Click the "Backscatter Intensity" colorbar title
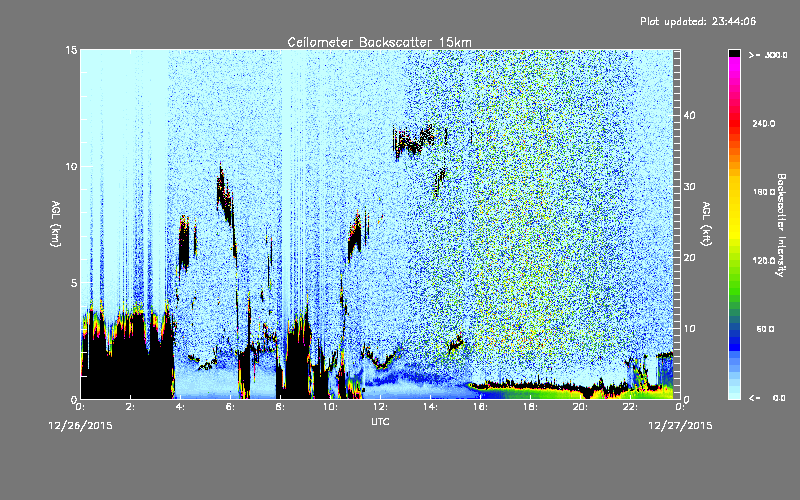Viewport: 800px width, 500px height. pos(781,225)
